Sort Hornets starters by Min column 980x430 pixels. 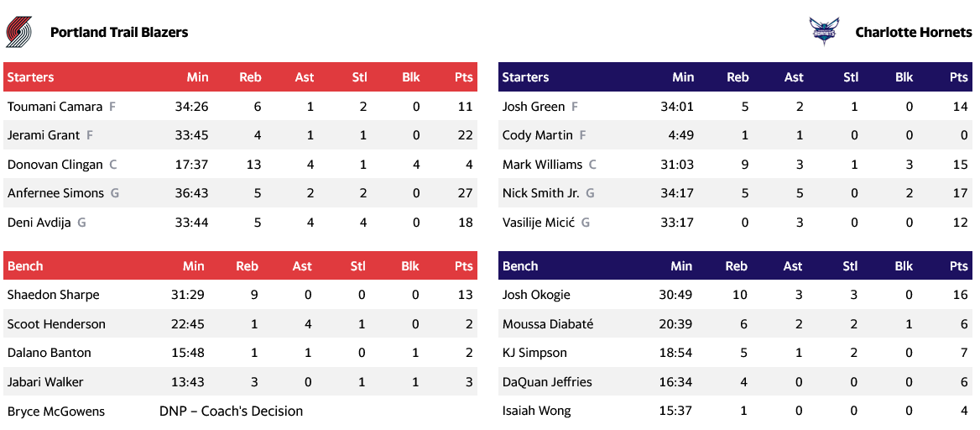point(683,77)
